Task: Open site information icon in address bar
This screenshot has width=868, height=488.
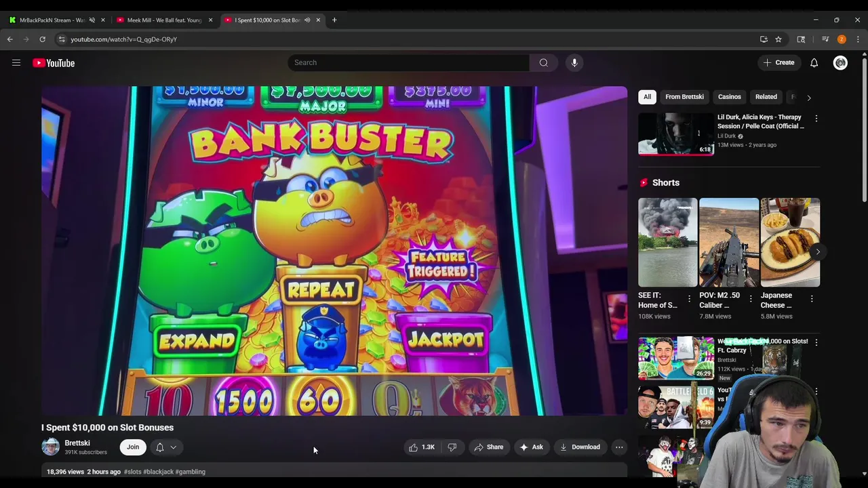Action: pyautogui.click(x=62, y=39)
